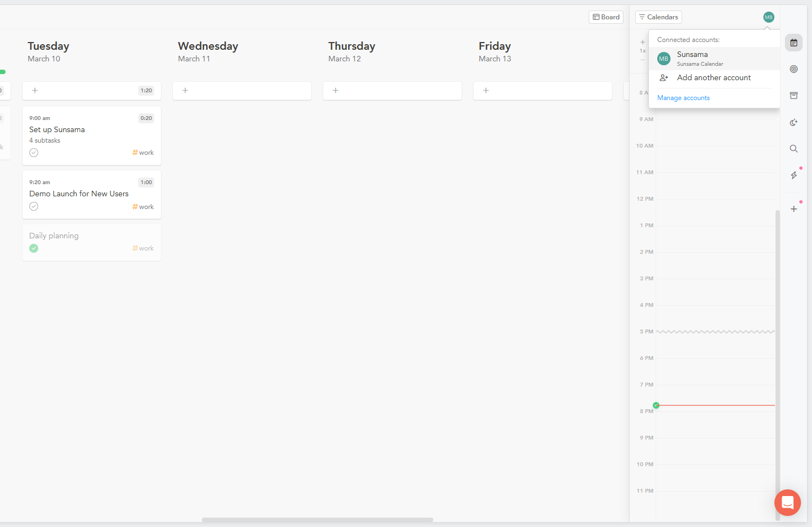The width and height of the screenshot is (812, 527).
Task: Mark Set up Sunsama as complete
Action: click(x=34, y=153)
